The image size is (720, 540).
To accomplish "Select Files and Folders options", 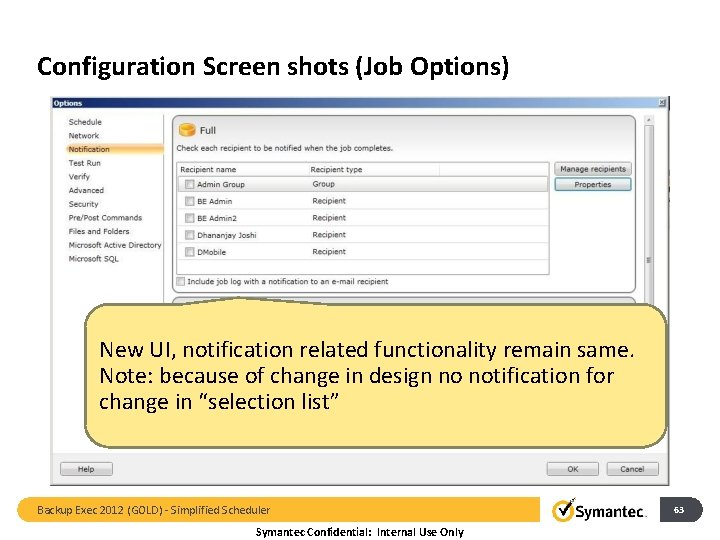I will point(99,231).
